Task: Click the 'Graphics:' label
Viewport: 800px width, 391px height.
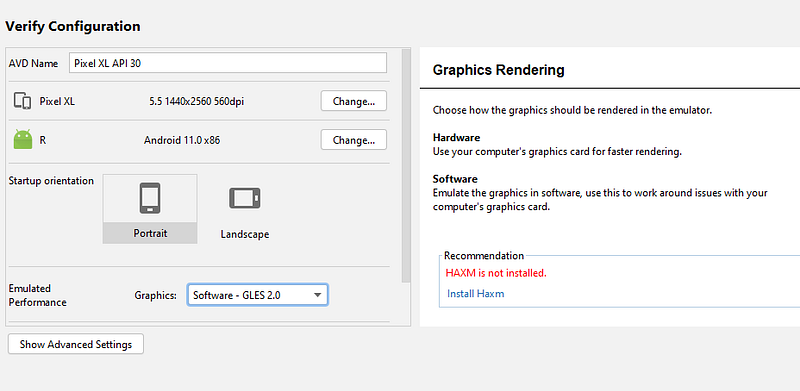Action: pyautogui.click(x=156, y=295)
